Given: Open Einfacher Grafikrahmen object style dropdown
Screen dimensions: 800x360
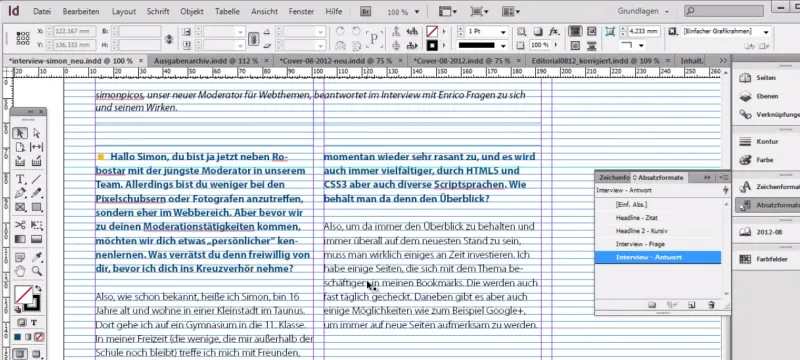Looking at the screenshot, I should [x=766, y=32].
